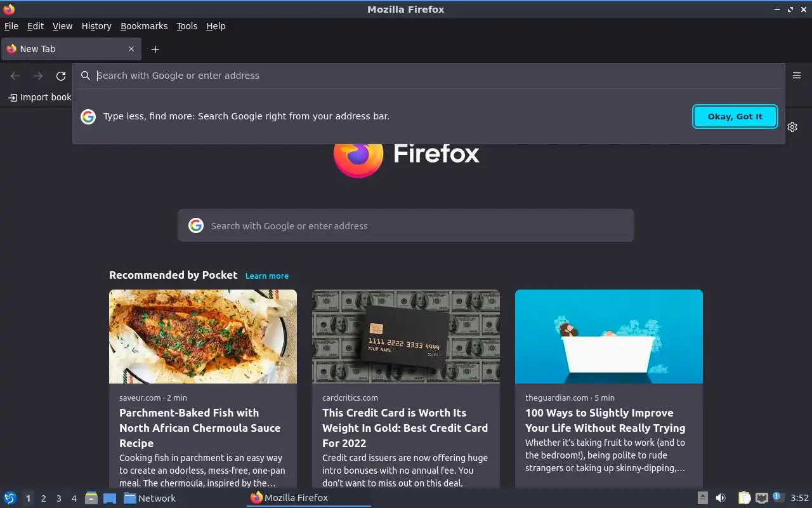Click the search magnifier in address bar
Screen dimensions: 812x508
point(86,76)
